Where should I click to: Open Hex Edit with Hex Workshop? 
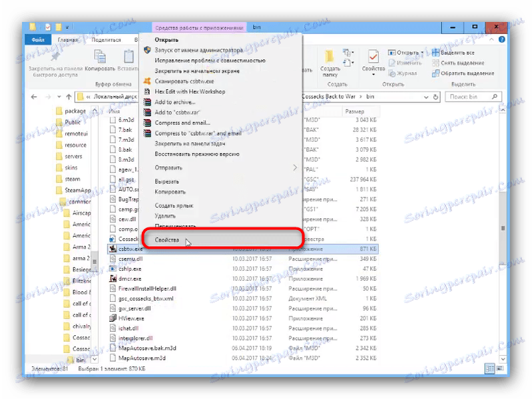coord(190,92)
